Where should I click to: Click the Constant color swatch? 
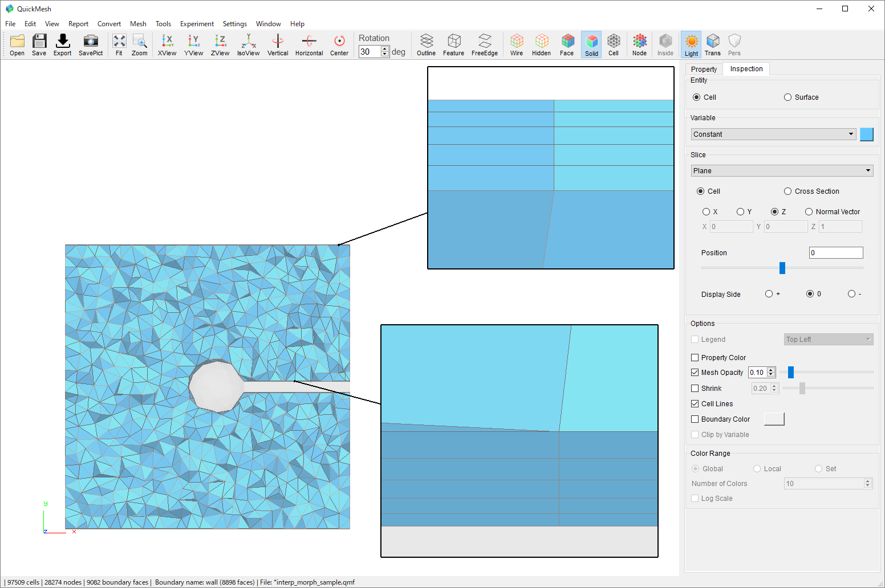coord(866,134)
